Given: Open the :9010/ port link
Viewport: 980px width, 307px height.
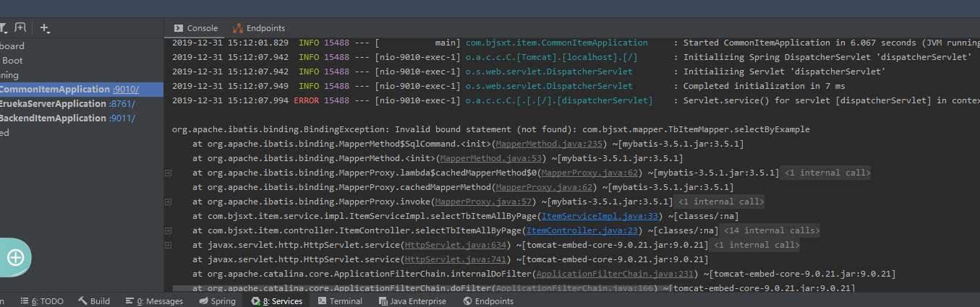Looking at the screenshot, I should coord(125,90).
